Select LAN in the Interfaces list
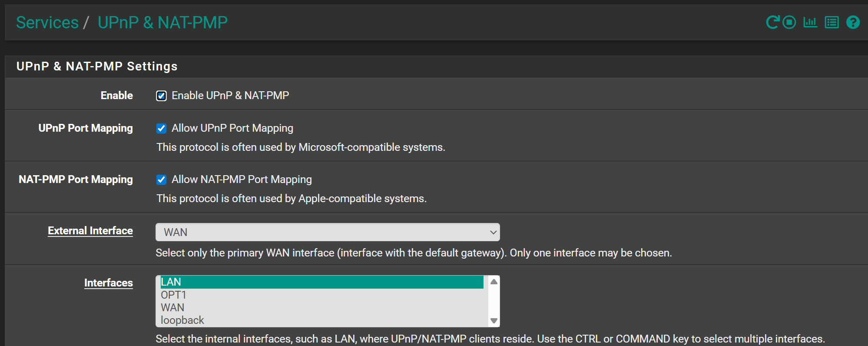 tap(321, 282)
